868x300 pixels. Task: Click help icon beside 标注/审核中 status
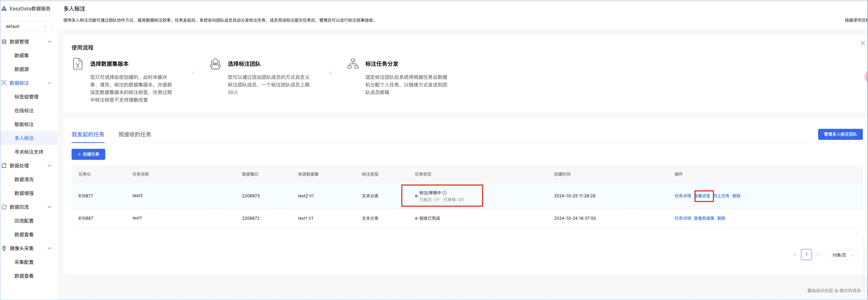coord(444,193)
